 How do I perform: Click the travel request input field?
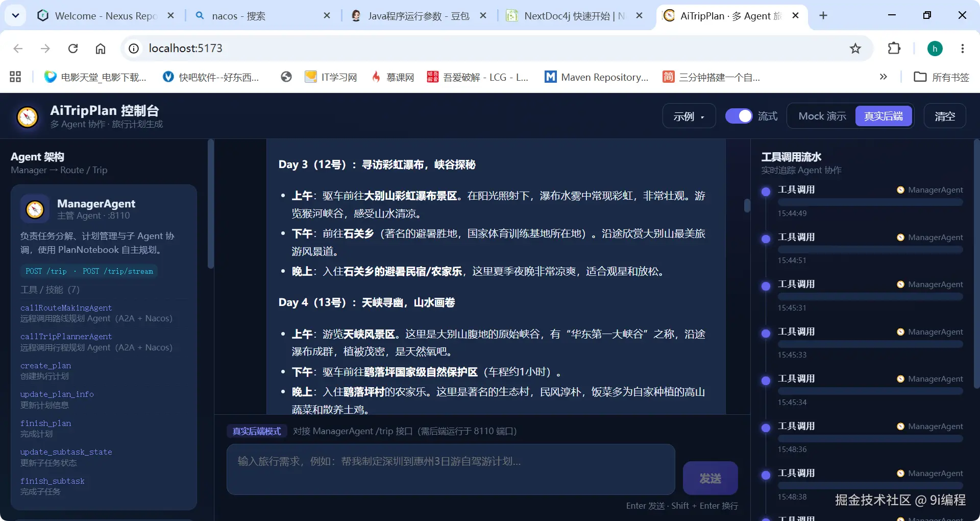451,469
